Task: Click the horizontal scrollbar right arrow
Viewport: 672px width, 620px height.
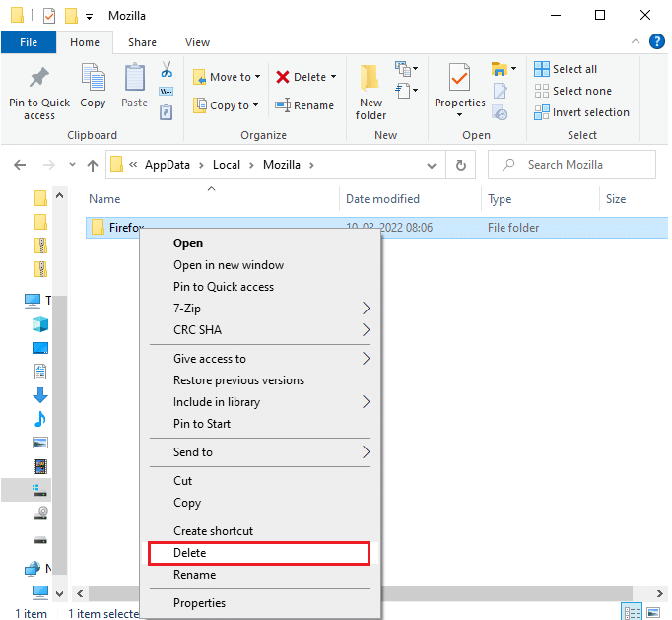Action: 660,593
